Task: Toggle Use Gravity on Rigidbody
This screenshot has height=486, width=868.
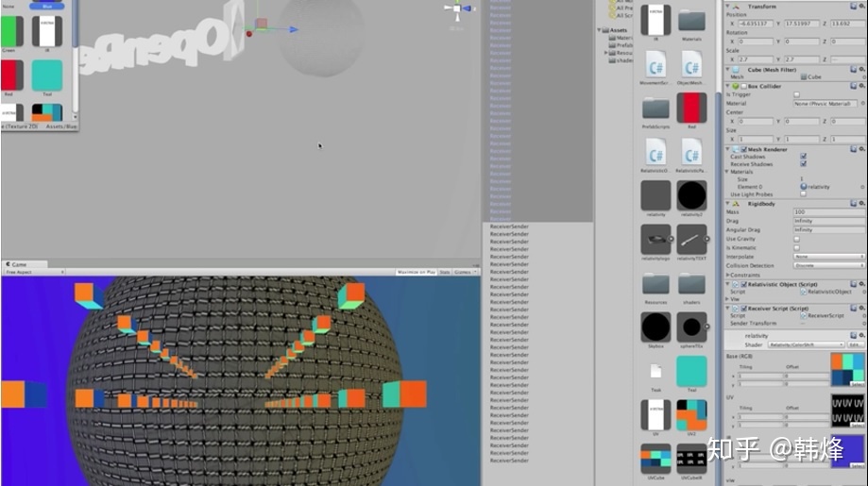Action: coord(796,239)
